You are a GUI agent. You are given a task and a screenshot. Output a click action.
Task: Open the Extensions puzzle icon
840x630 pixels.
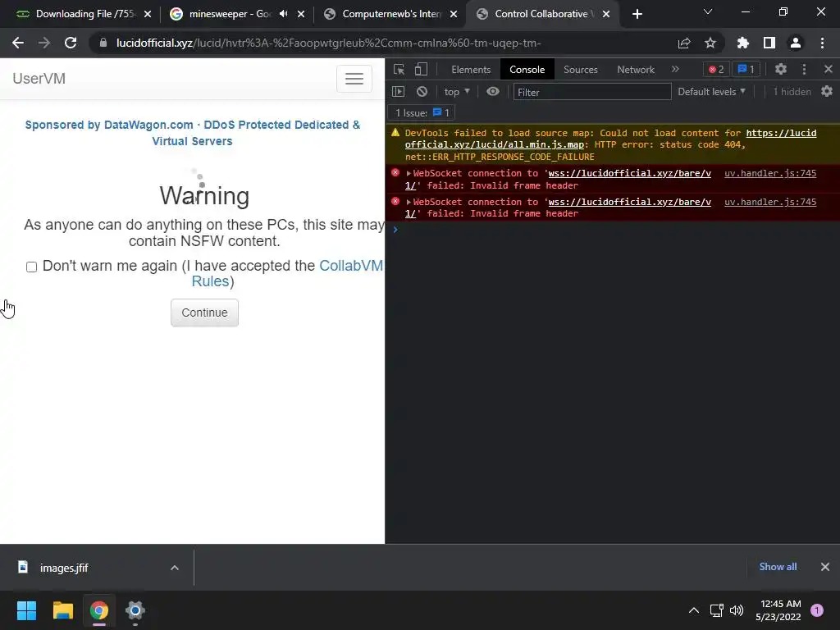742,43
